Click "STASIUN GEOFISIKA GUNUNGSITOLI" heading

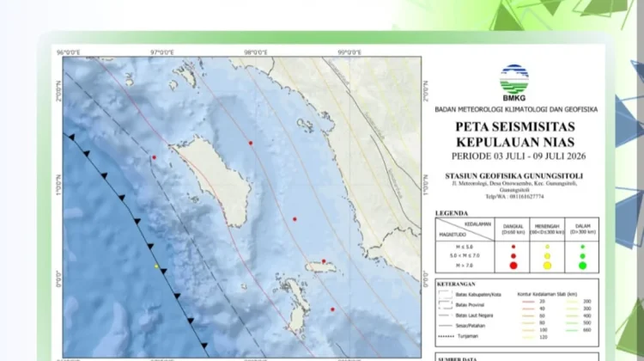coord(513,176)
